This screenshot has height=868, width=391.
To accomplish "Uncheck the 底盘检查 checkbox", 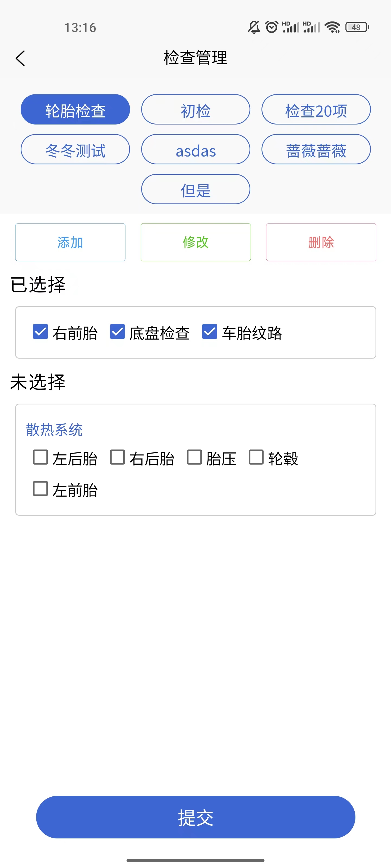I will pyautogui.click(x=117, y=331).
